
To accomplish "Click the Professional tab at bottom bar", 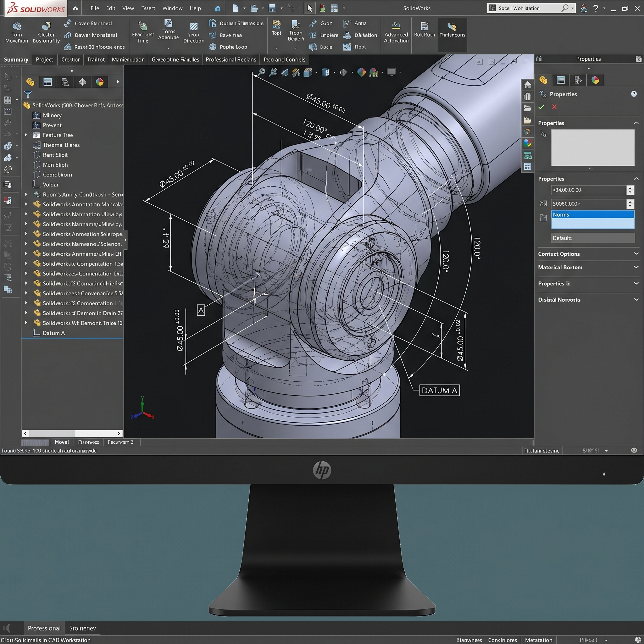I will [x=44, y=628].
